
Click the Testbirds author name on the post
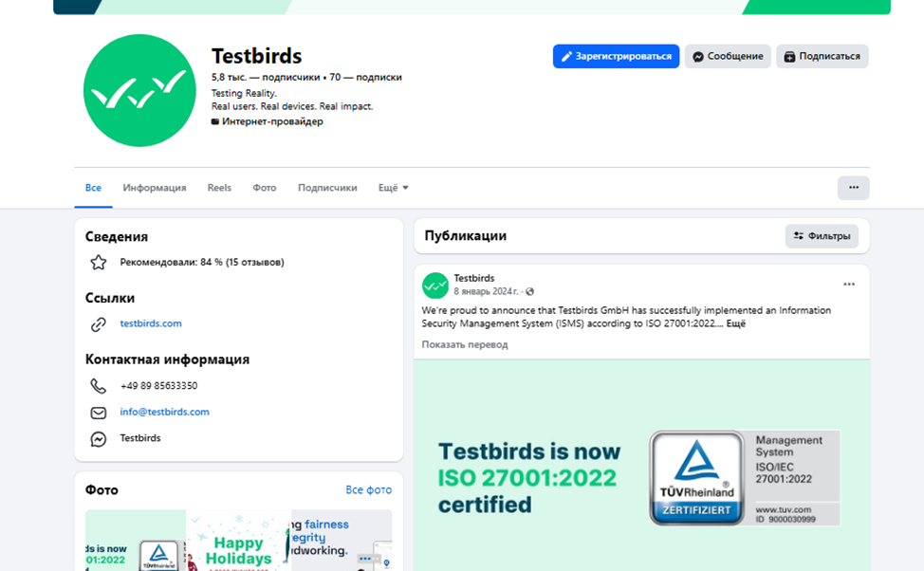[474, 278]
